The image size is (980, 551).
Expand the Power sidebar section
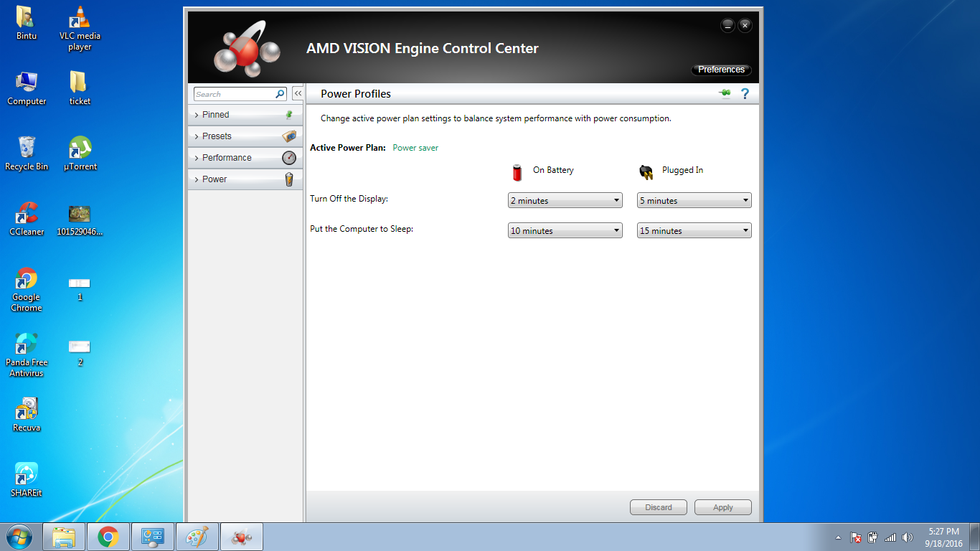[x=245, y=179]
